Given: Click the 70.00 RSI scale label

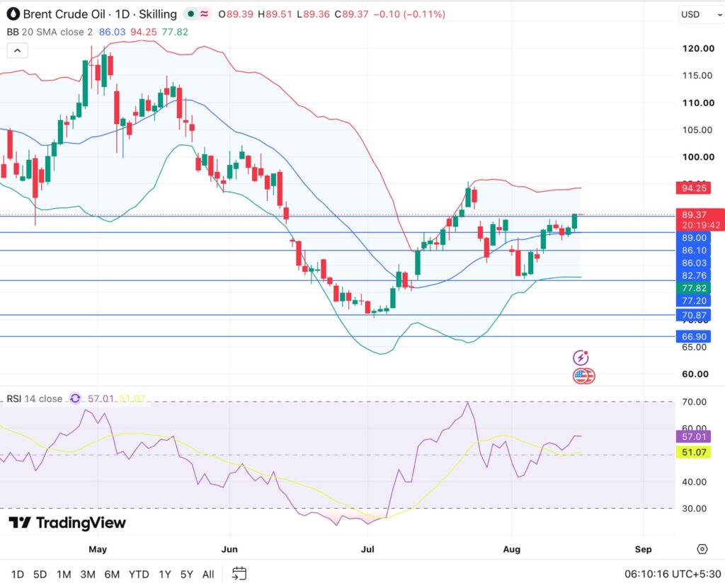Looking at the screenshot, I should coord(694,402).
